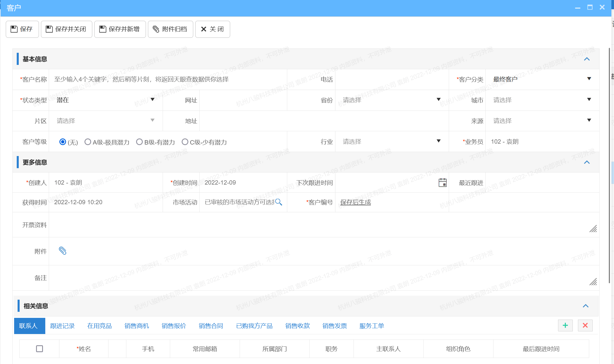This screenshot has width=614, height=364.
Task: Click the 保存 floppy disk button
Action: point(22,29)
